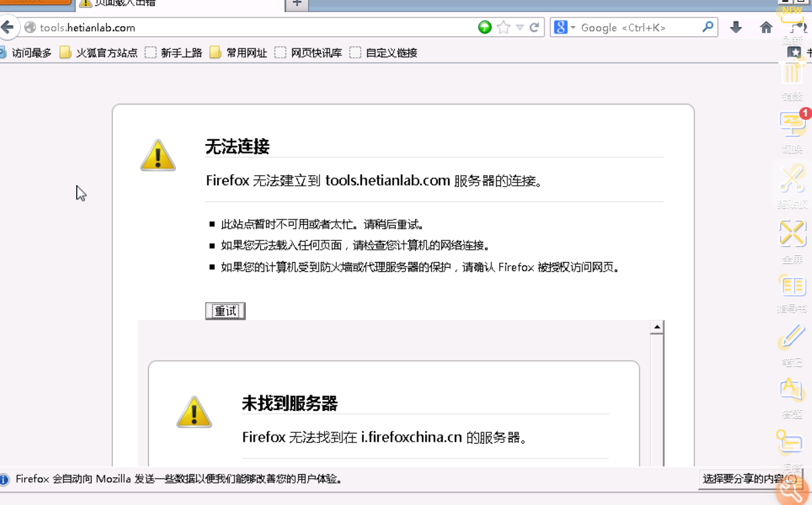812x505 pixels.
Task: Click the 重试 retry button
Action: [225, 310]
